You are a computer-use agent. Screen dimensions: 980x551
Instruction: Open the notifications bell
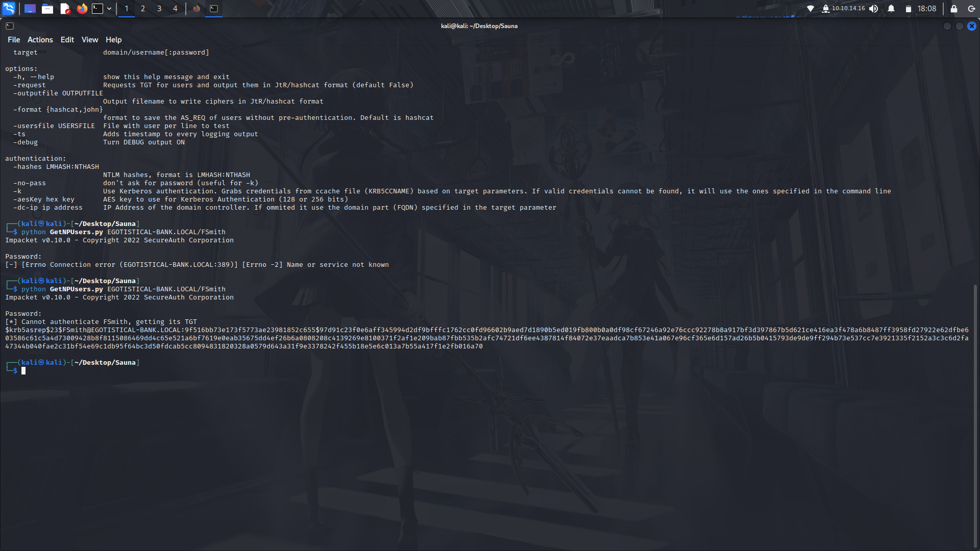point(891,8)
